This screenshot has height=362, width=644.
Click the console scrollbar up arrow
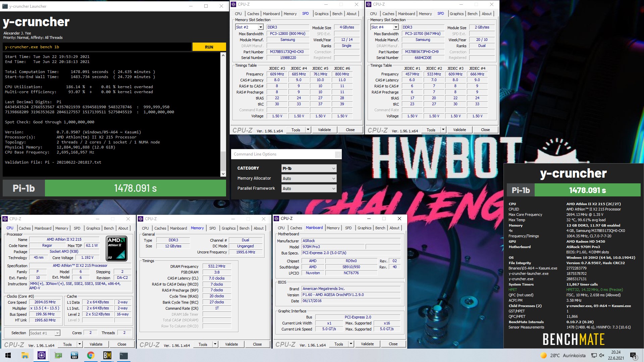(223, 55)
